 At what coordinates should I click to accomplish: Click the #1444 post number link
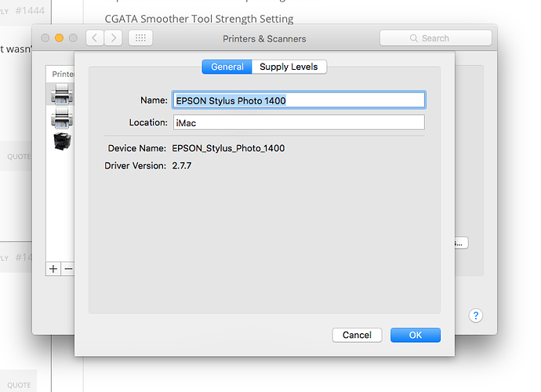pos(31,12)
